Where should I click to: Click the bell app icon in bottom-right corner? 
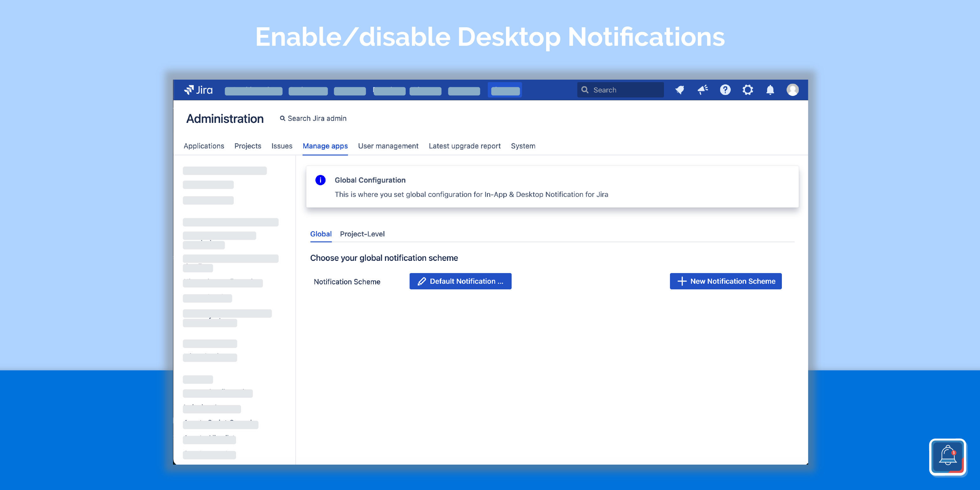[948, 457]
